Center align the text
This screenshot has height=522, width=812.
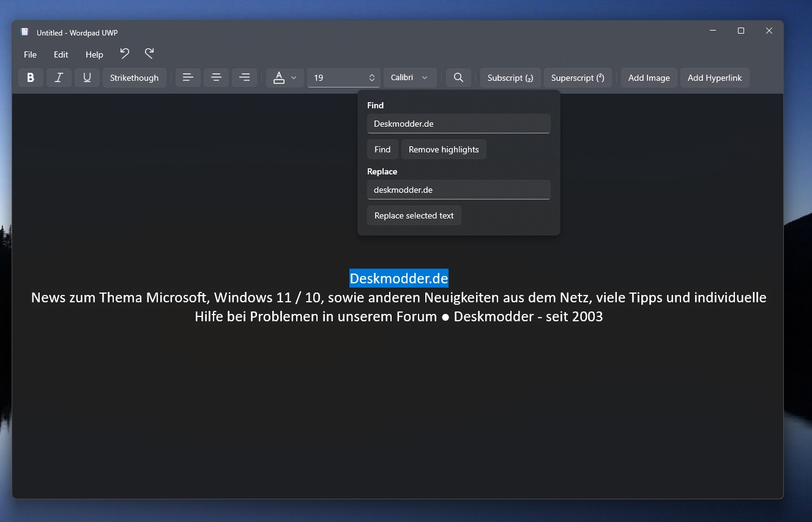pos(216,78)
